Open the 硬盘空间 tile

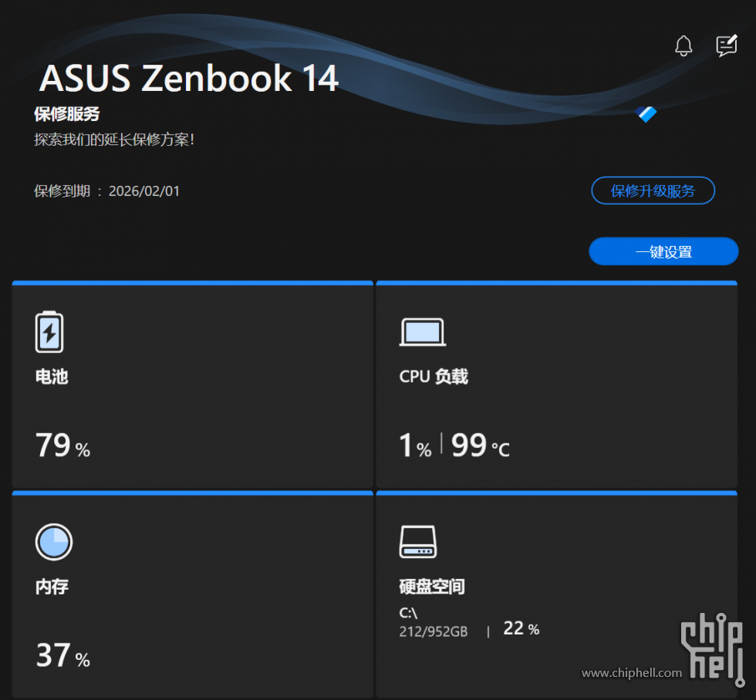pyautogui.click(x=556, y=595)
